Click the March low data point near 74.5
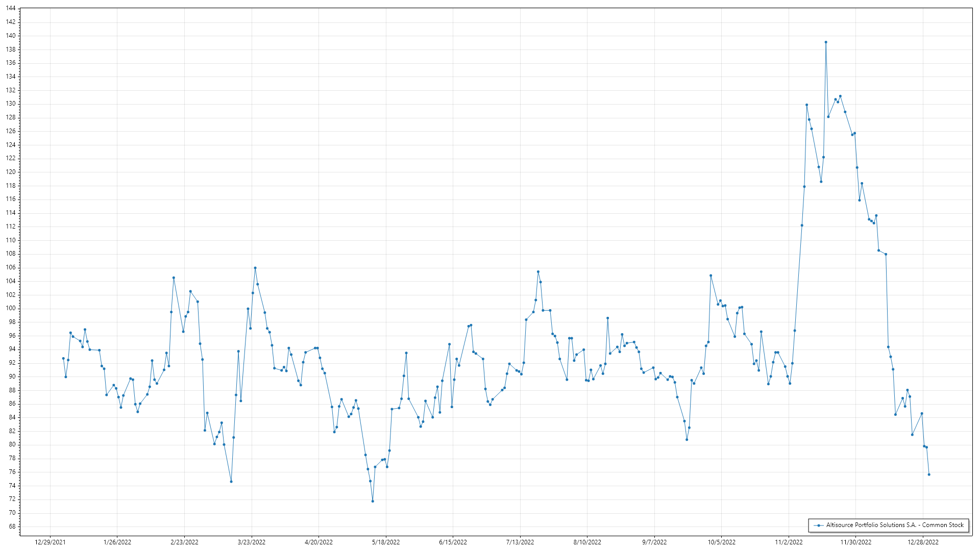 (231, 482)
